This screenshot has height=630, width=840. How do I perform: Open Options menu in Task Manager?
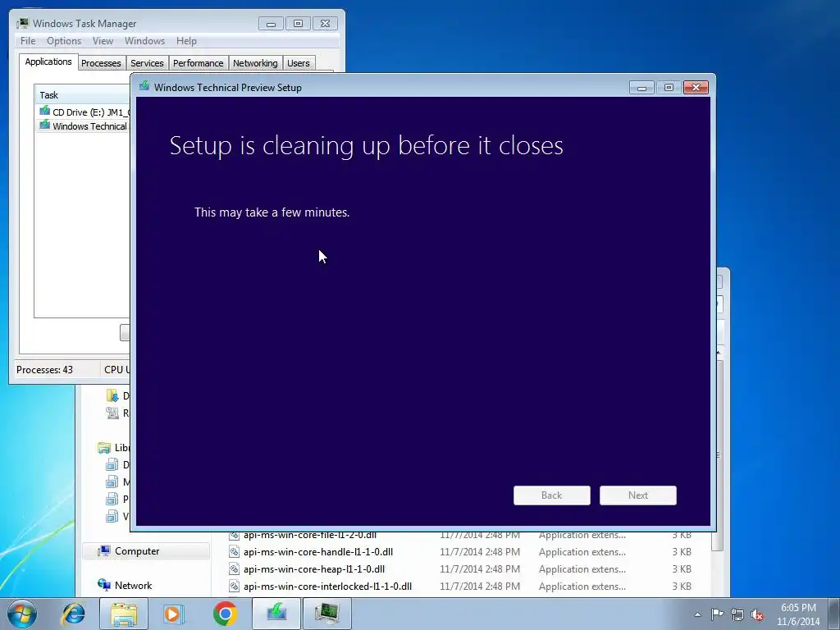[64, 41]
